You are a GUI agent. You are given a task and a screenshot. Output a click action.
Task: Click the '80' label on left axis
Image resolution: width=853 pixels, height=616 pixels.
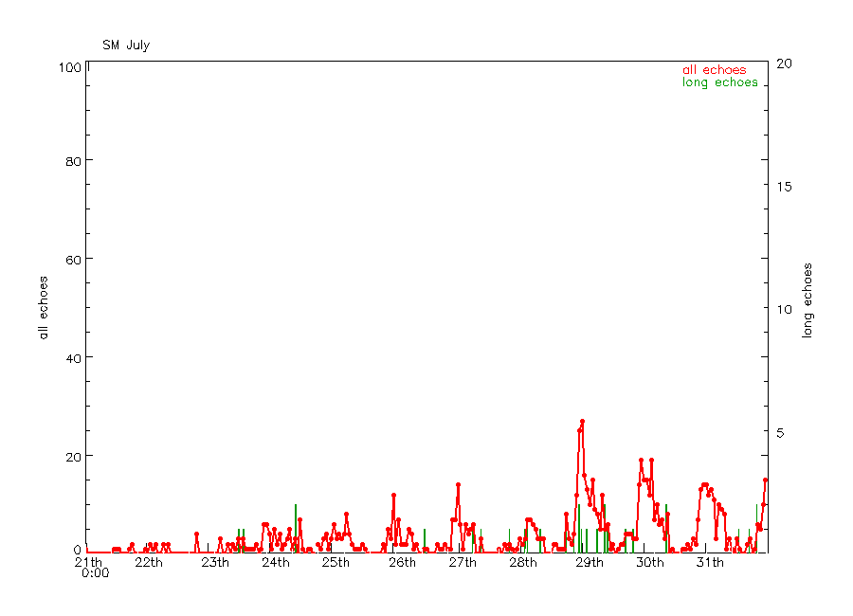tap(73, 162)
